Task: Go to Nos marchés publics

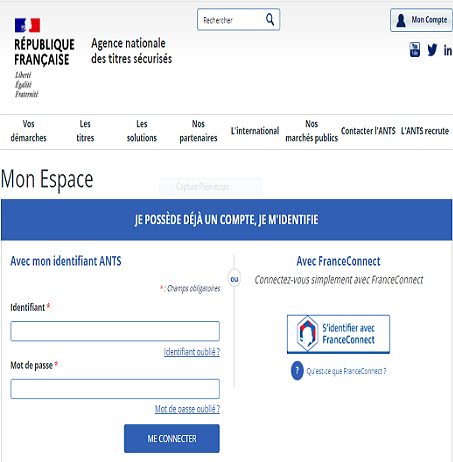Action: point(312,131)
